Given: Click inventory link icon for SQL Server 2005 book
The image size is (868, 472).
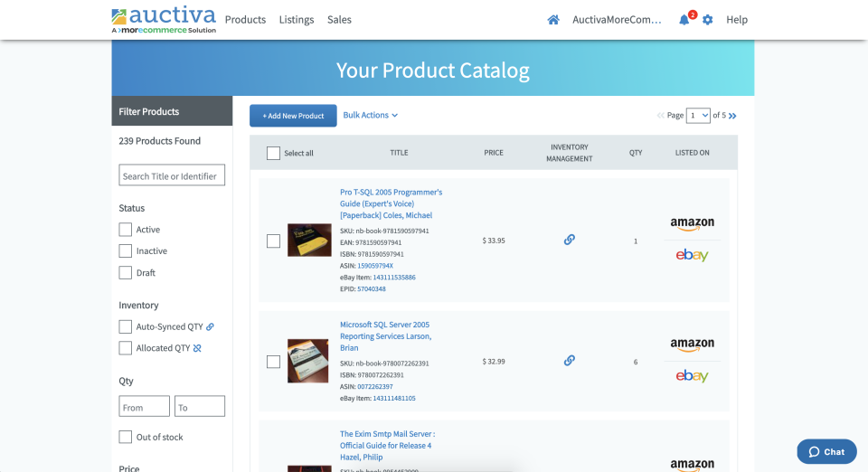Looking at the screenshot, I should coord(570,360).
